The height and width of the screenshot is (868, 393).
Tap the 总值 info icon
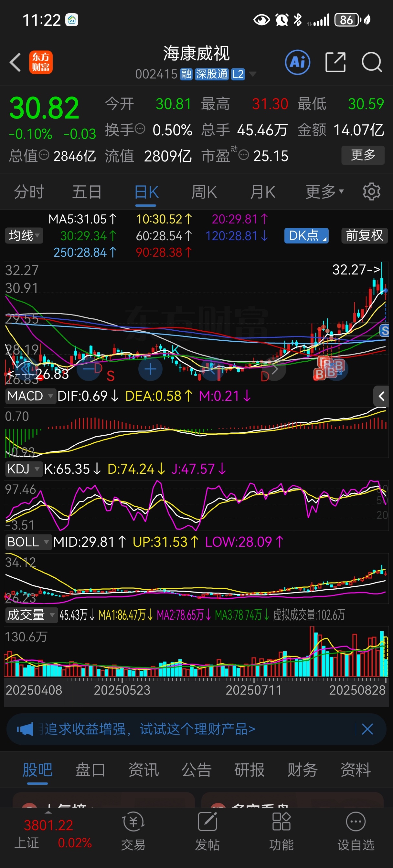click(44, 155)
